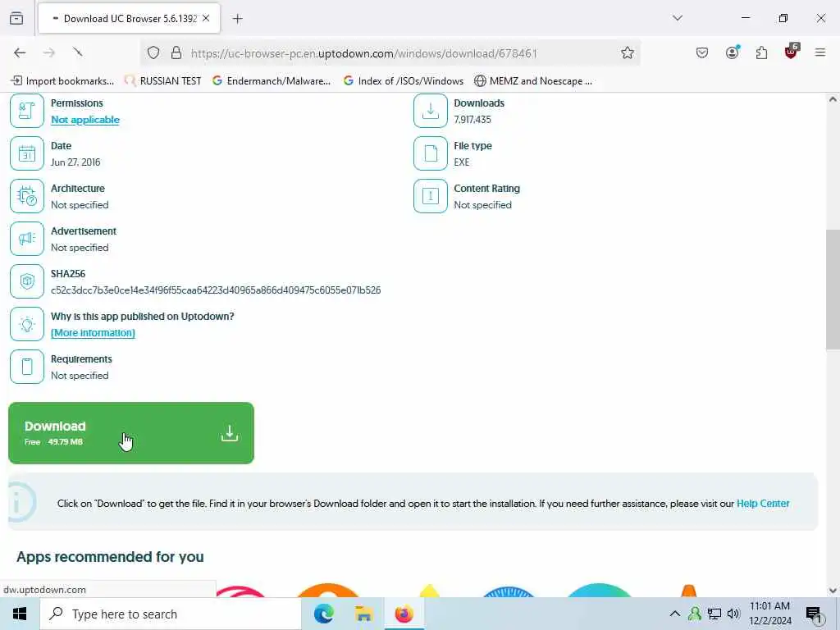This screenshot has width=840, height=630.
Task: Click the scrollbar up arrow
Action: click(833, 99)
